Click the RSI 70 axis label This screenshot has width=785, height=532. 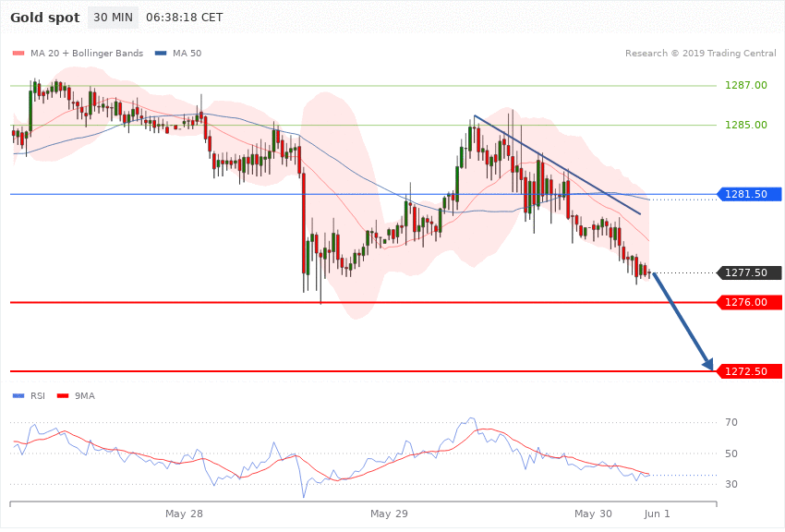[x=731, y=422]
